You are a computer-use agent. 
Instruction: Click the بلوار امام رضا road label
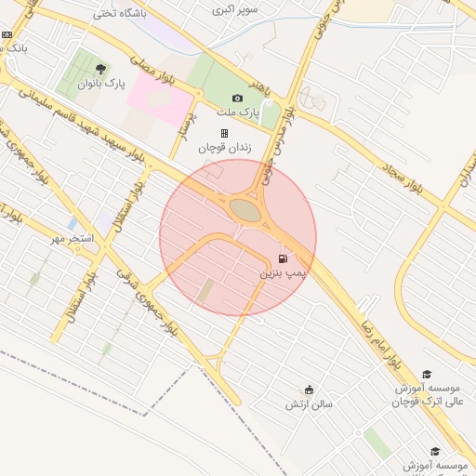click(382, 345)
